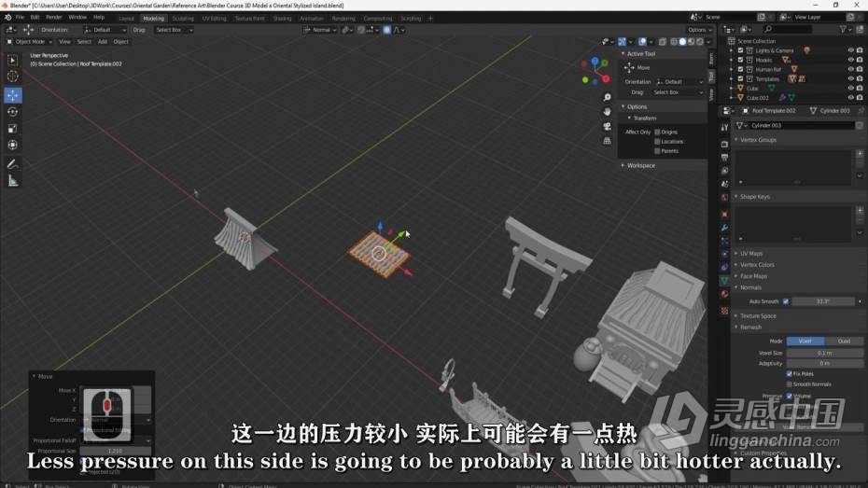
Task: Open the Normal transform orientation dropdown
Action: [x=320, y=30]
